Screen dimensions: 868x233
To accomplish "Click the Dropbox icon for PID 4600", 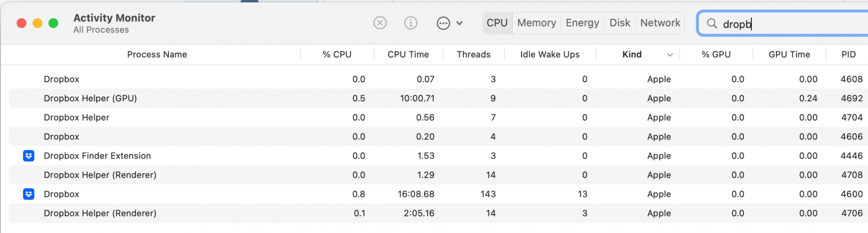I will [29, 194].
